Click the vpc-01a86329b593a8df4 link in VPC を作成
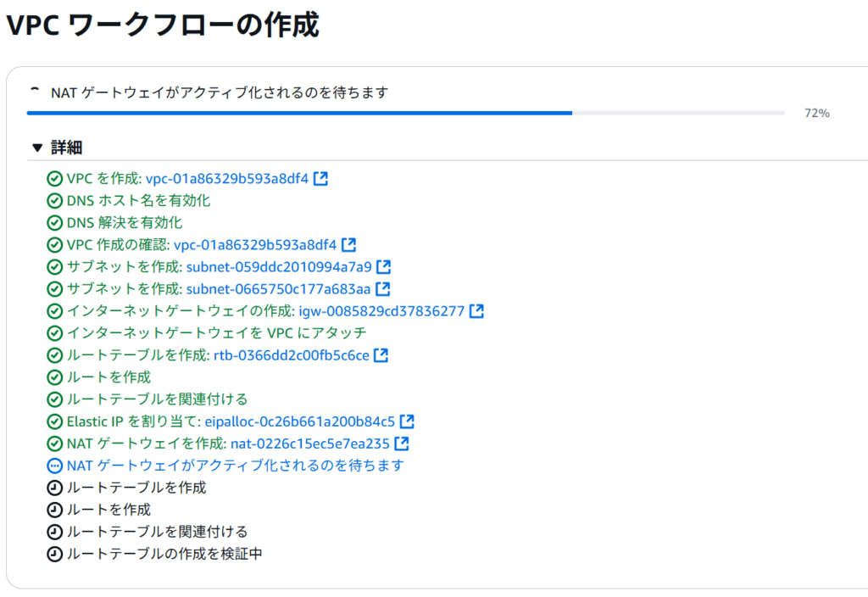Screen dimensions: 868x597 click(x=227, y=179)
